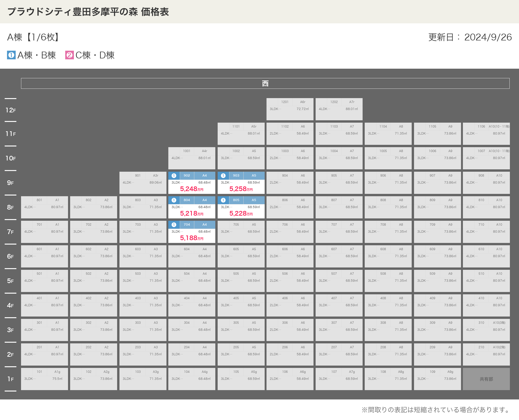Select the A棟・B棟 legend label

pos(36,55)
